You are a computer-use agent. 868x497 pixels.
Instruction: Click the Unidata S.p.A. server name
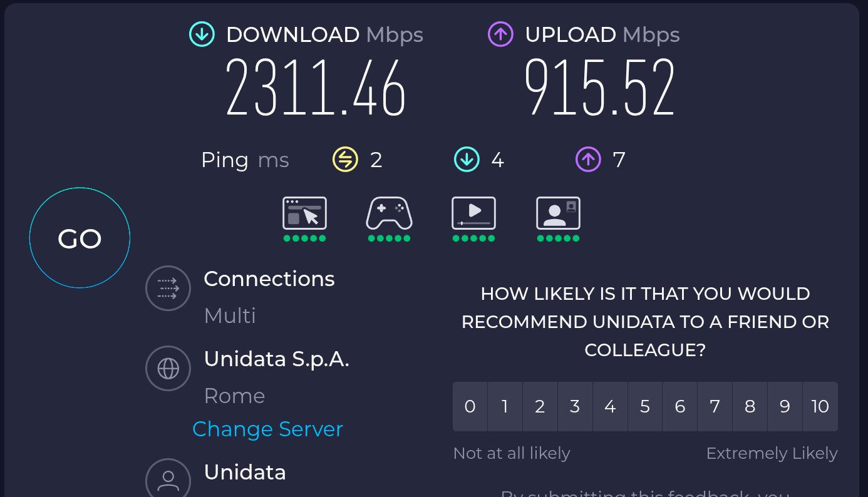pyautogui.click(x=276, y=359)
